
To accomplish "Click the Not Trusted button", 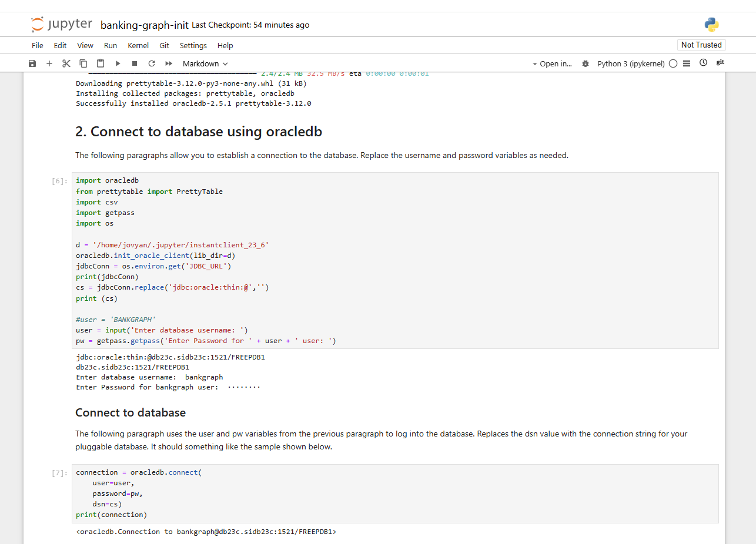I will pyautogui.click(x=701, y=45).
